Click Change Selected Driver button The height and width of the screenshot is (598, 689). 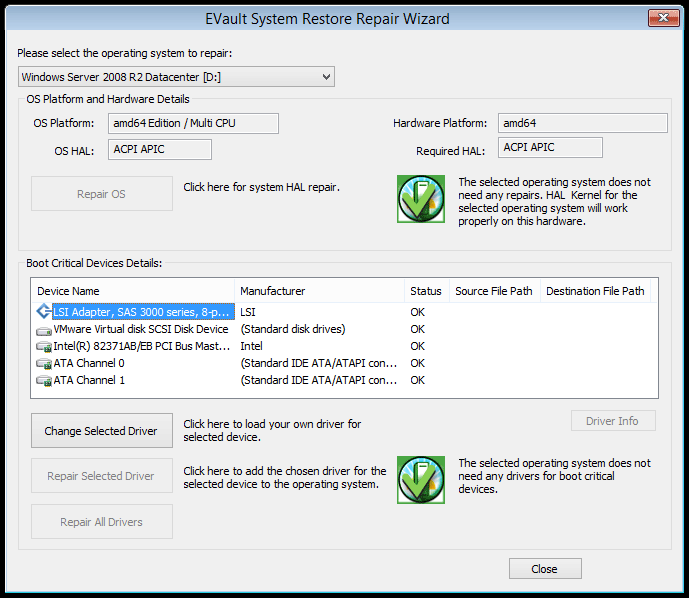[x=102, y=431]
